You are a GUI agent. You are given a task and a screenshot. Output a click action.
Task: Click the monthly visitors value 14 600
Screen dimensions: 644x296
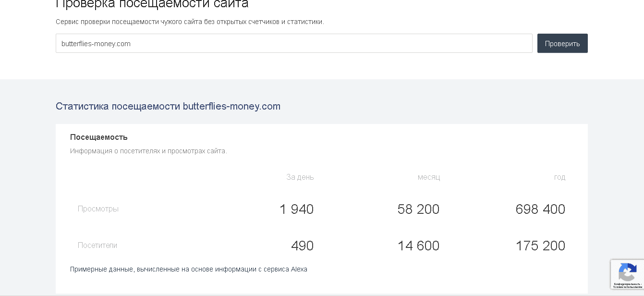point(418,246)
